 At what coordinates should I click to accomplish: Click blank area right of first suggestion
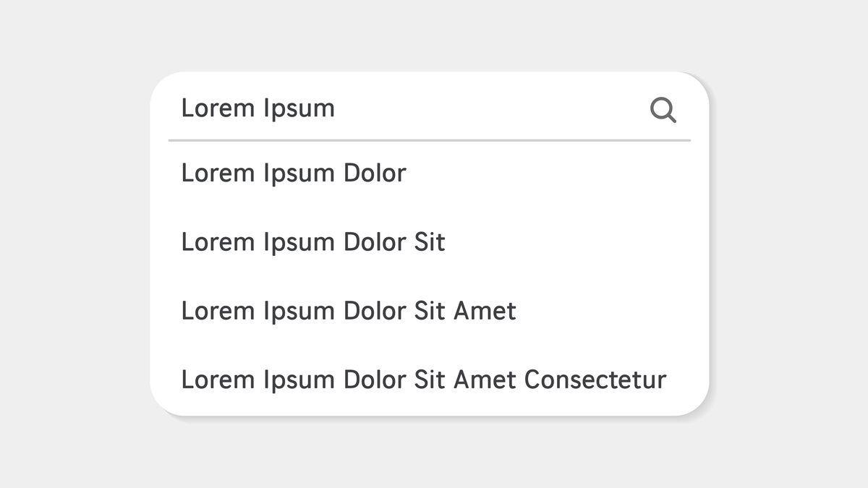click(550, 174)
